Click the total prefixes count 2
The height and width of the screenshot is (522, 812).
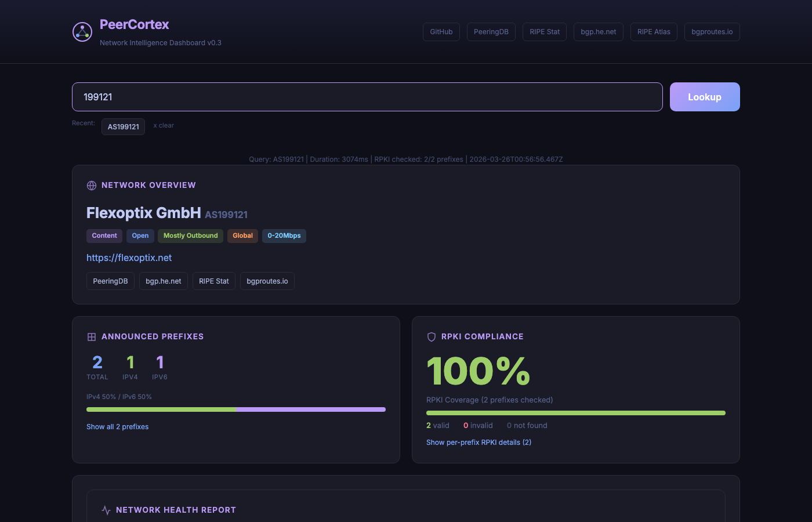point(97,362)
